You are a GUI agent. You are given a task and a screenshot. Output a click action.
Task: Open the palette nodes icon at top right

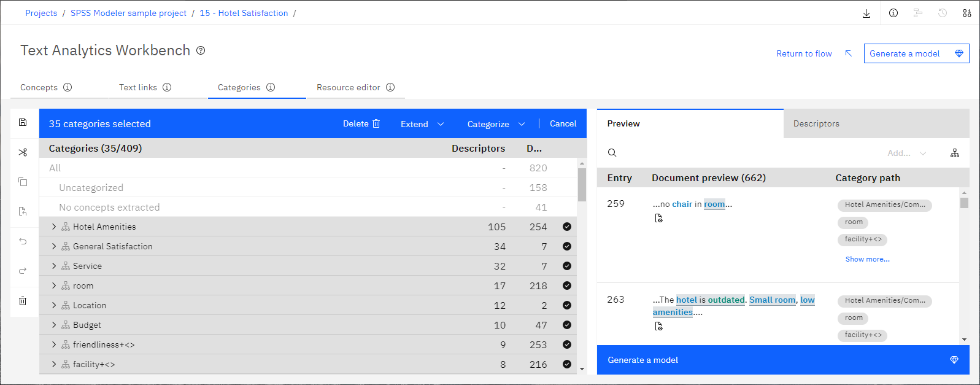(x=967, y=13)
